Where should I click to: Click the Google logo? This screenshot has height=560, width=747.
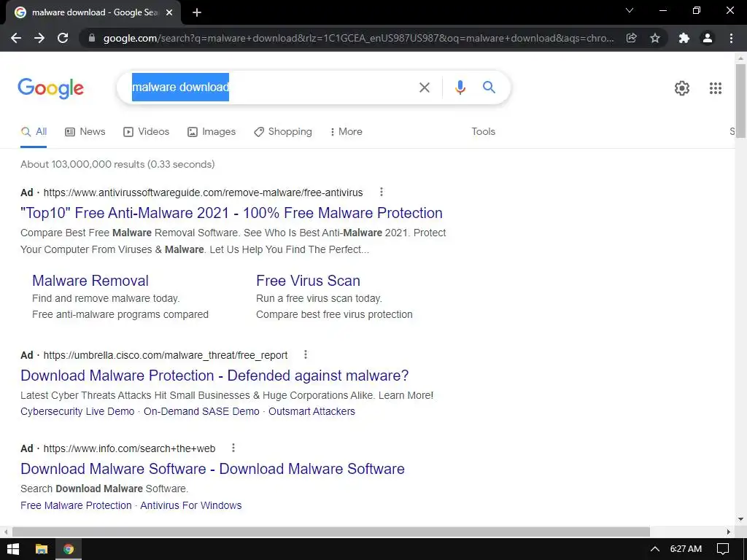point(50,88)
